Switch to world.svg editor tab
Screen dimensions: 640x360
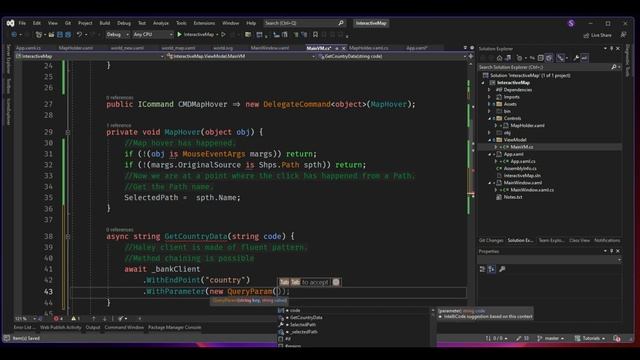coord(223,48)
